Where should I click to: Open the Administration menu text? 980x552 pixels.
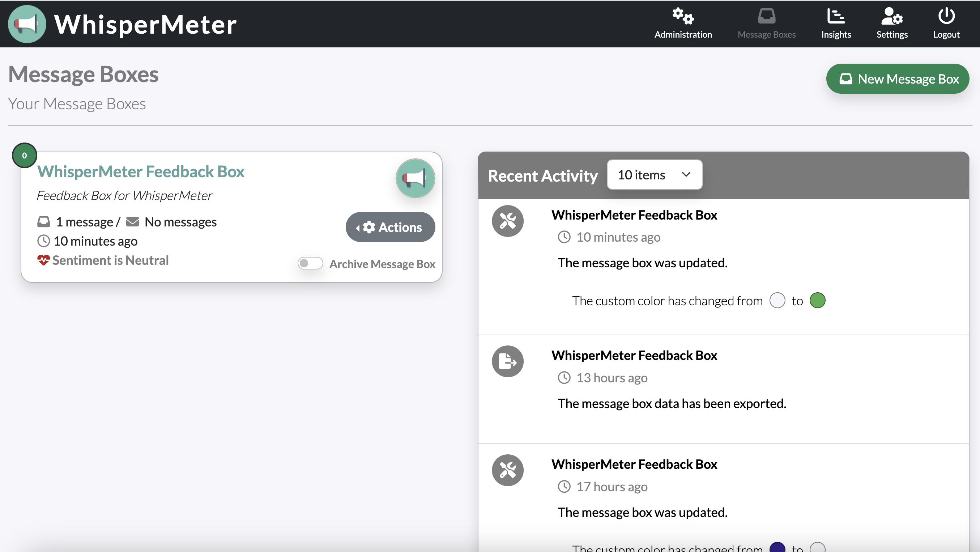coord(683,34)
